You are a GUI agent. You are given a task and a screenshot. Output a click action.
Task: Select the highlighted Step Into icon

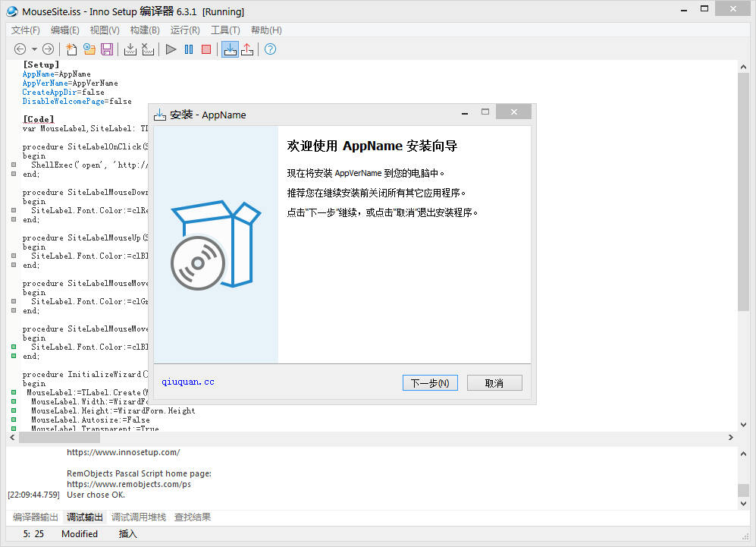231,49
